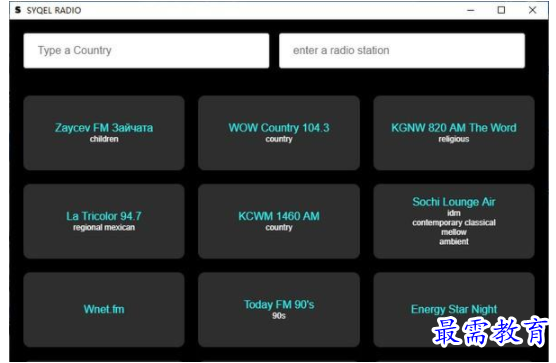The image size is (556, 363).
Task: Select the Wnet.fm station card
Action: point(104,309)
